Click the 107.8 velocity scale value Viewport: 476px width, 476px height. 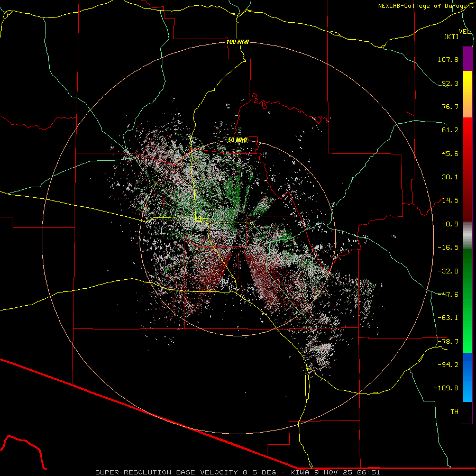pos(448,59)
